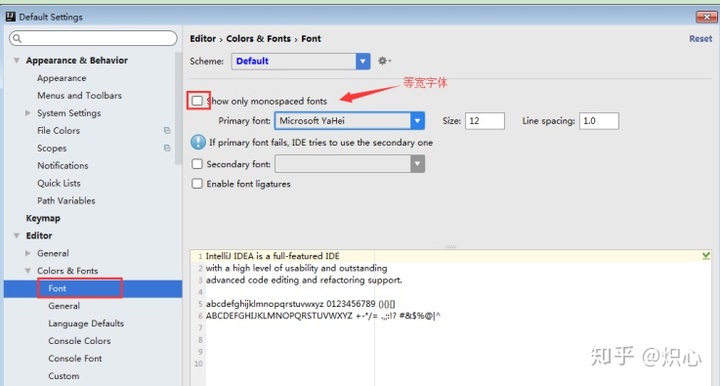Click the font Size field showing 12
Image resolution: width=720 pixels, height=386 pixels.
tap(484, 121)
